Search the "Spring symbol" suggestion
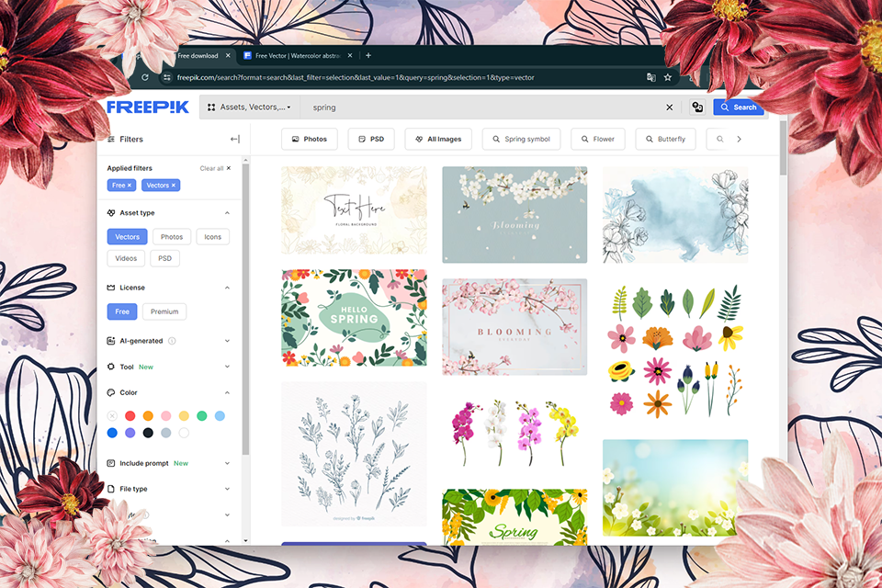The height and width of the screenshot is (588, 882). [521, 139]
